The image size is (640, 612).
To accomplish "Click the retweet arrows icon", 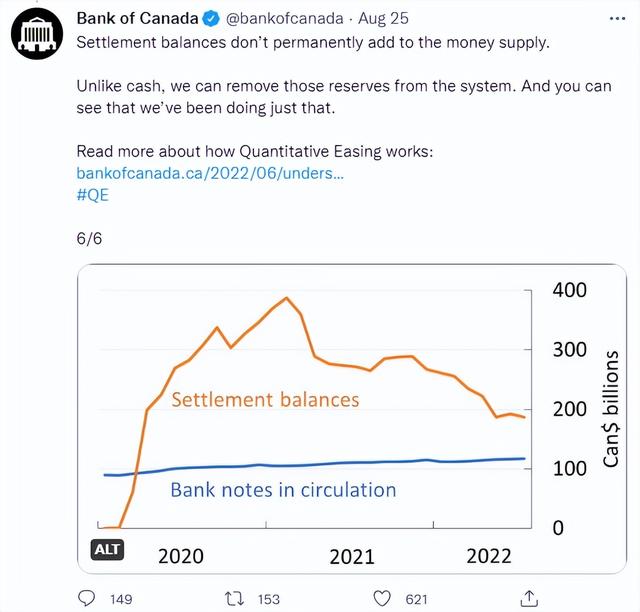I will click(235, 599).
